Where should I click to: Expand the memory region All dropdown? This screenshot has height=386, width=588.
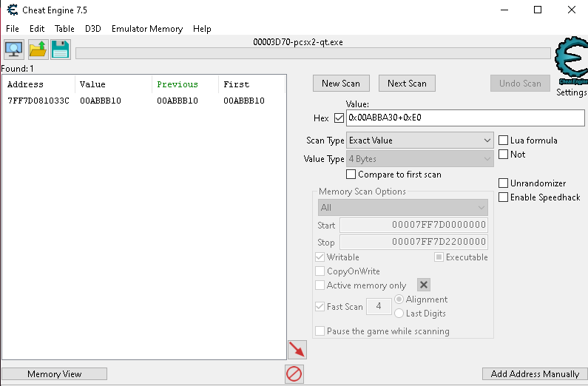[403, 208]
